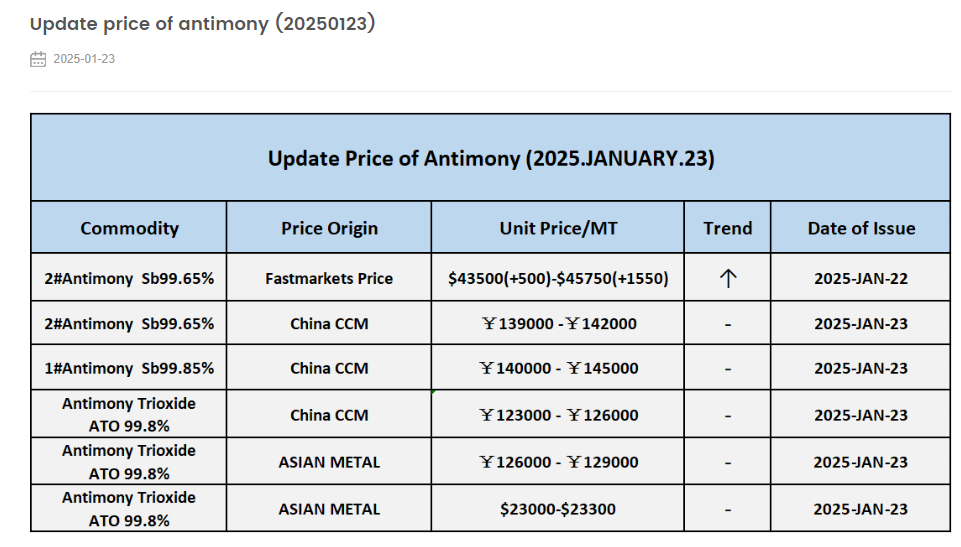Click the 'Unit Price/MT' column header
The image size is (961, 547).
coord(558,228)
